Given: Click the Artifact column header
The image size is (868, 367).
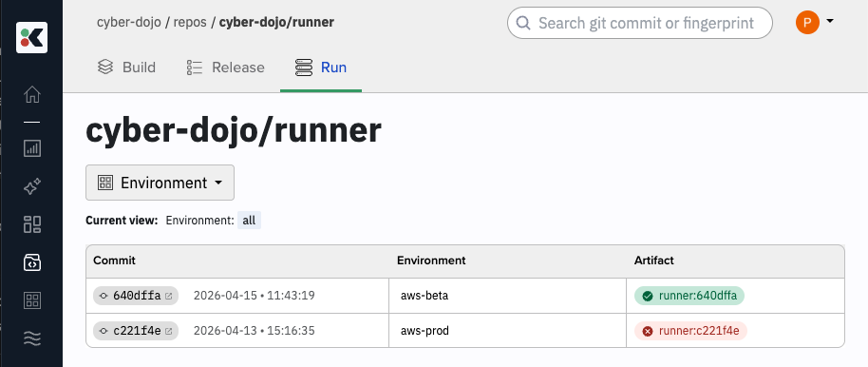Looking at the screenshot, I should (653, 261).
